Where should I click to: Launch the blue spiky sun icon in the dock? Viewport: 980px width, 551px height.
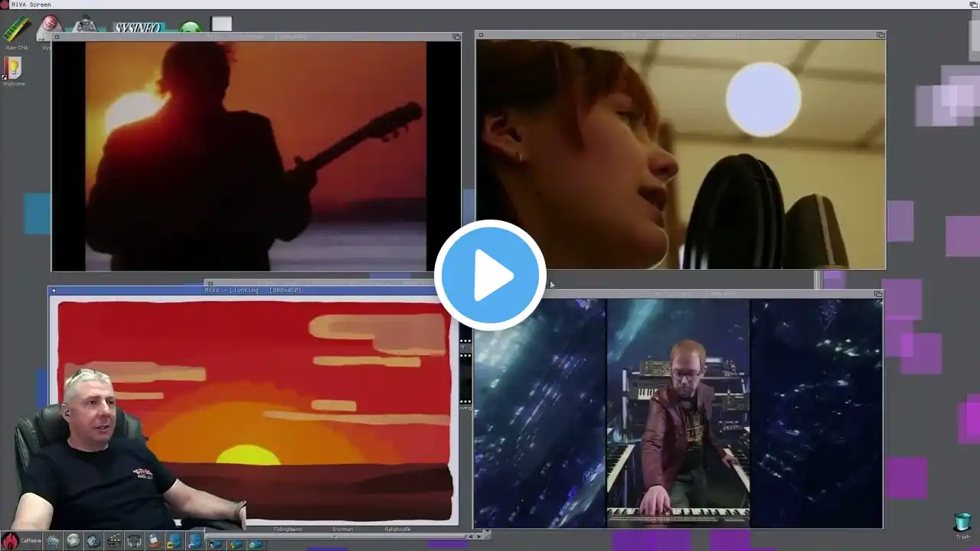(x=52, y=541)
